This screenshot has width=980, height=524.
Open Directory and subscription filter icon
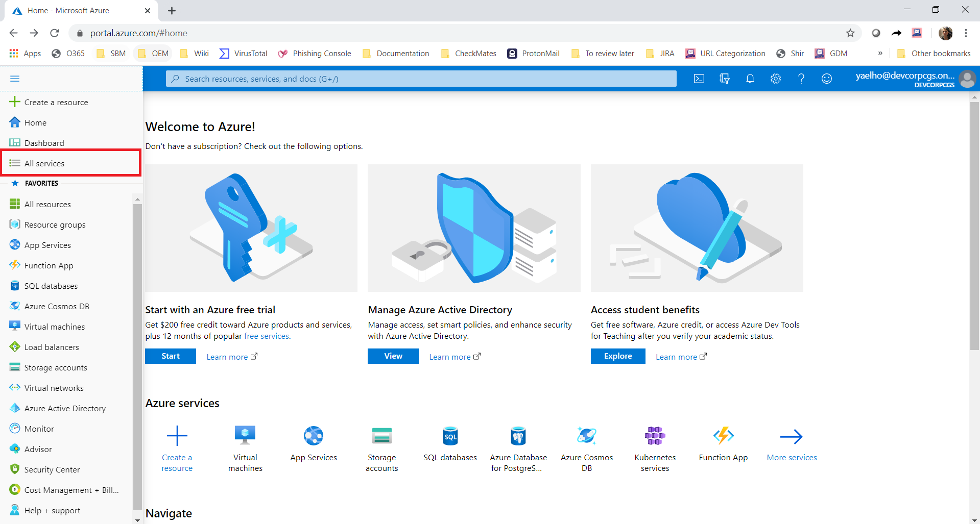pyautogui.click(x=725, y=79)
